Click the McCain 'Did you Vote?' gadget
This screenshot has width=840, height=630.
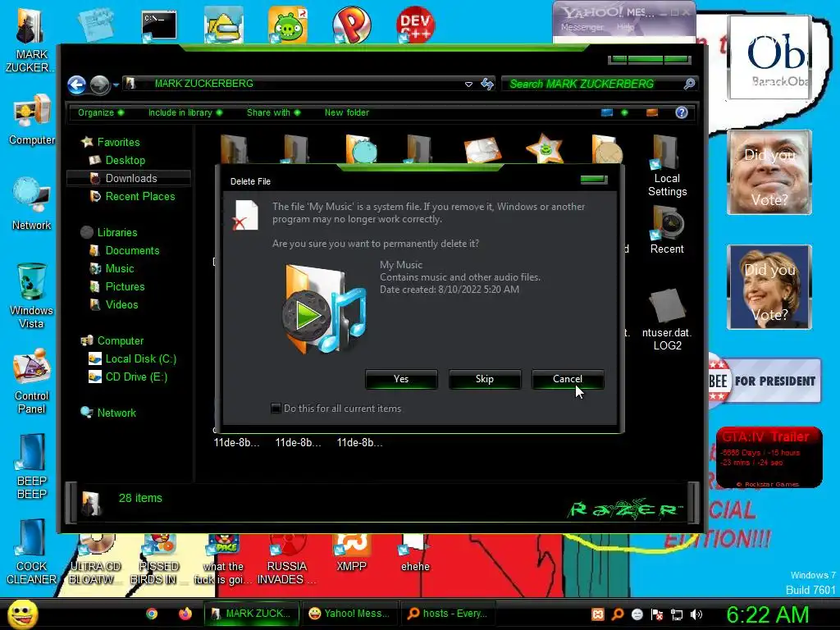tap(769, 172)
